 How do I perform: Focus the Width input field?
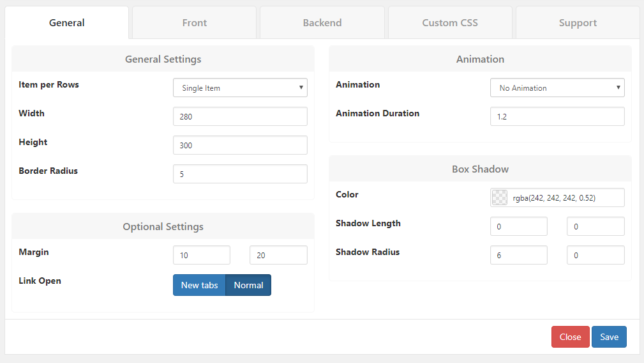tap(240, 116)
